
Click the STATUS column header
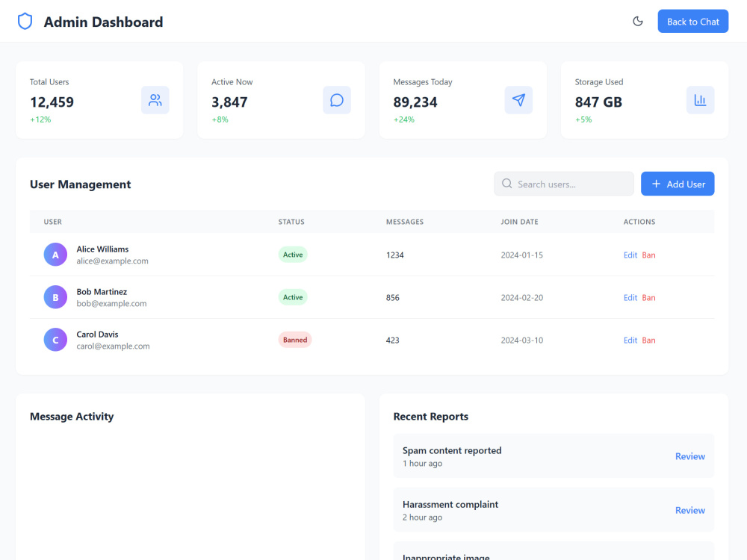click(x=291, y=222)
